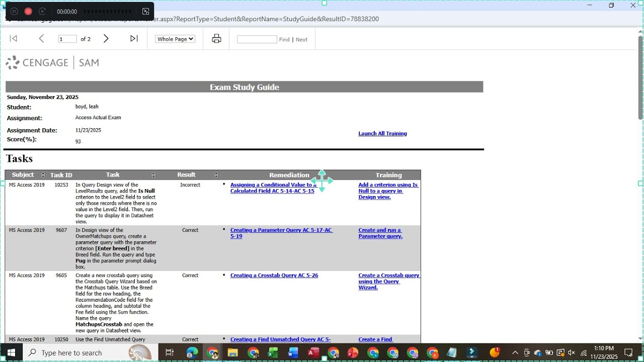
Task: Click the restart recording icon
Action: [x=42, y=11]
